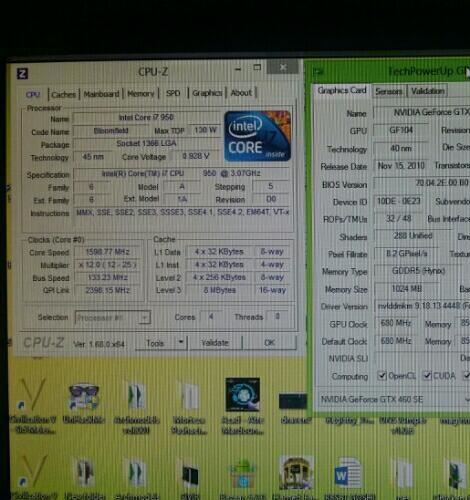Select the Graphics Card tab in GPU-Z

point(342,90)
